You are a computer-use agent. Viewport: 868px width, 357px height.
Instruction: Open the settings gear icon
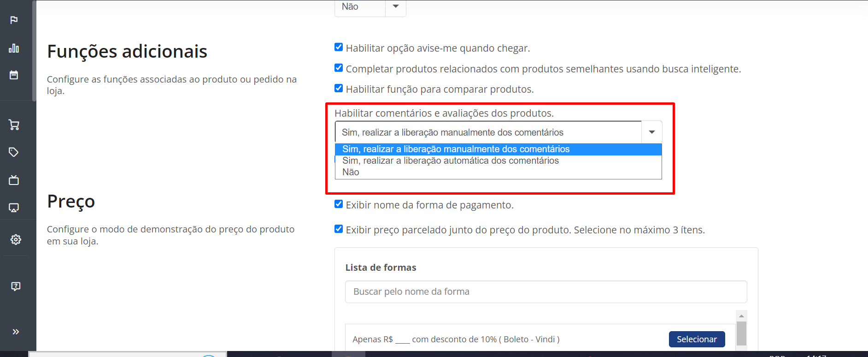pyautogui.click(x=16, y=239)
